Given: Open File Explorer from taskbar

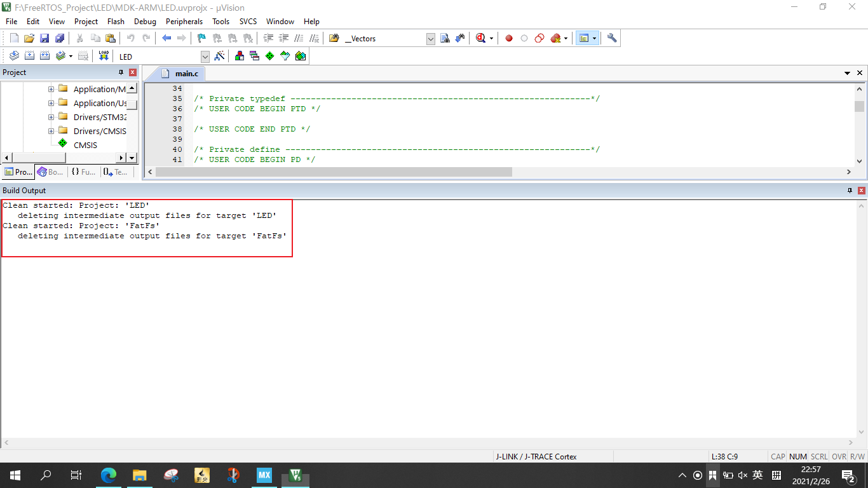Looking at the screenshot, I should 140,475.
